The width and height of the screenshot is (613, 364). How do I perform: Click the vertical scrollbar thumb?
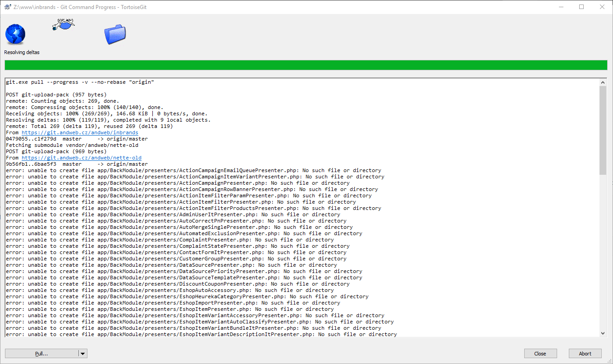604,130
